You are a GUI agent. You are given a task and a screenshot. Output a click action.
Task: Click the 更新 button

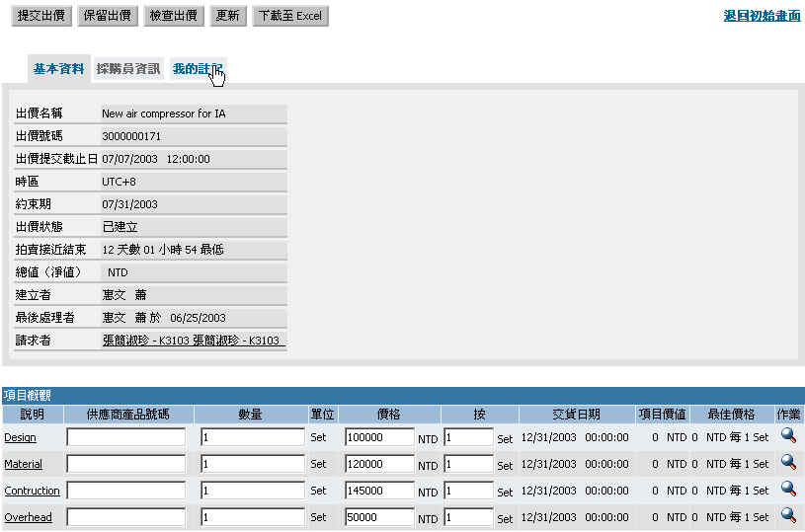point(227,16)
